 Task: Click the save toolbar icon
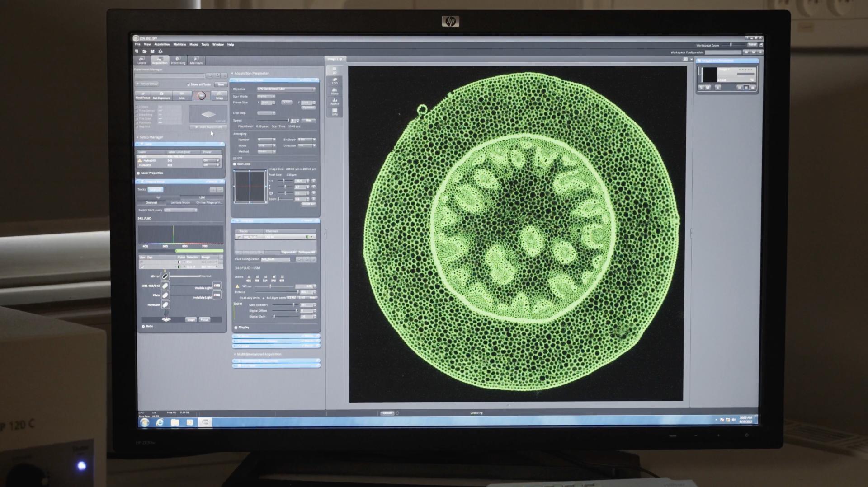click(152, 52)
